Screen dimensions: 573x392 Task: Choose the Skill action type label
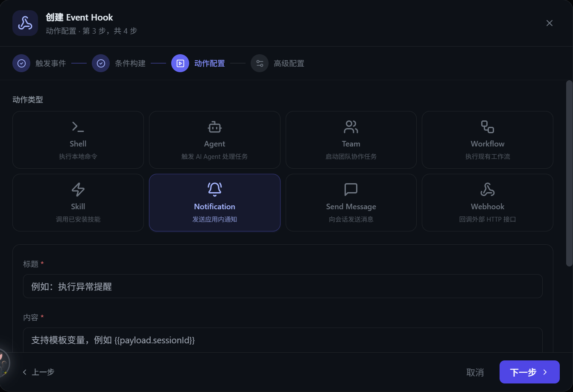click(78, 207)
